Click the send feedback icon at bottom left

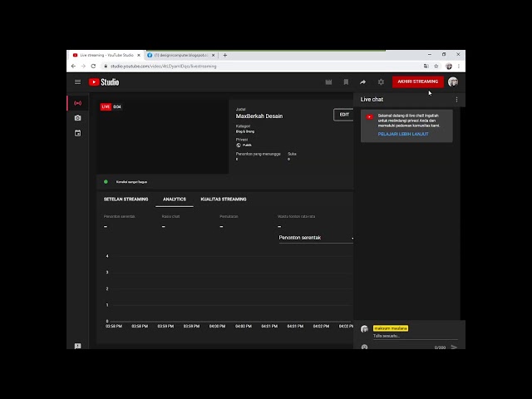tap(77, 346)
